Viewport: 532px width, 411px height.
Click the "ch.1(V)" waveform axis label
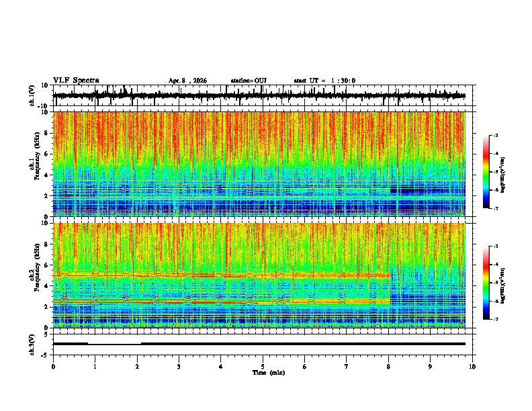[x=32, y=95]
